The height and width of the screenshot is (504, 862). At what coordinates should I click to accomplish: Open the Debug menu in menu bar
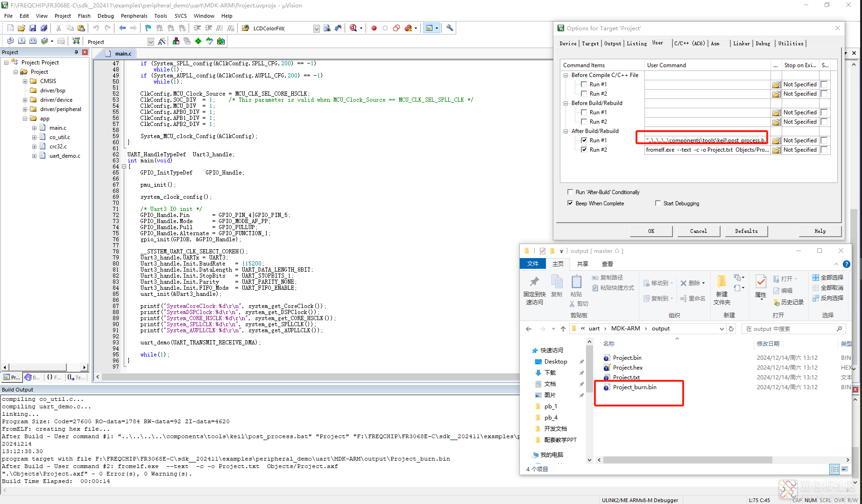pos(106,16)
